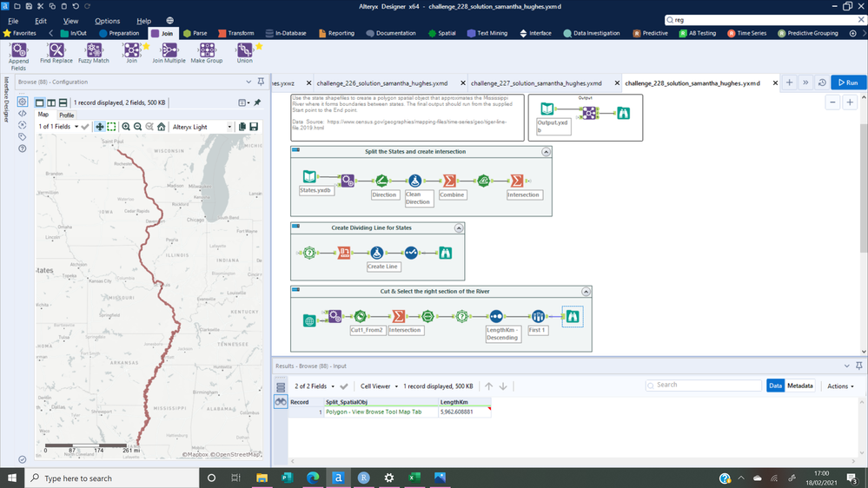Enable the map rectangle select mode
Image resolution: width=868 pixels, height=488 pixels.
click(111, 127)
